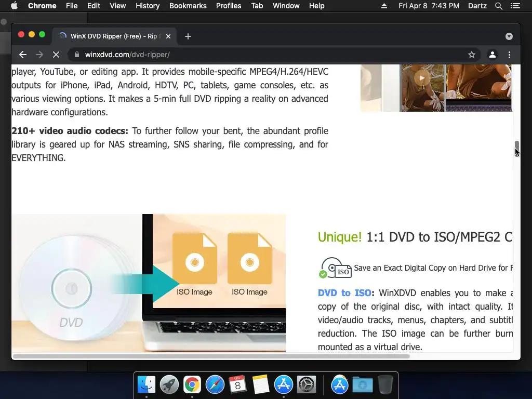Bookmark this page with the star
Screen dimensions: 532x399
[x=472, y=55]
